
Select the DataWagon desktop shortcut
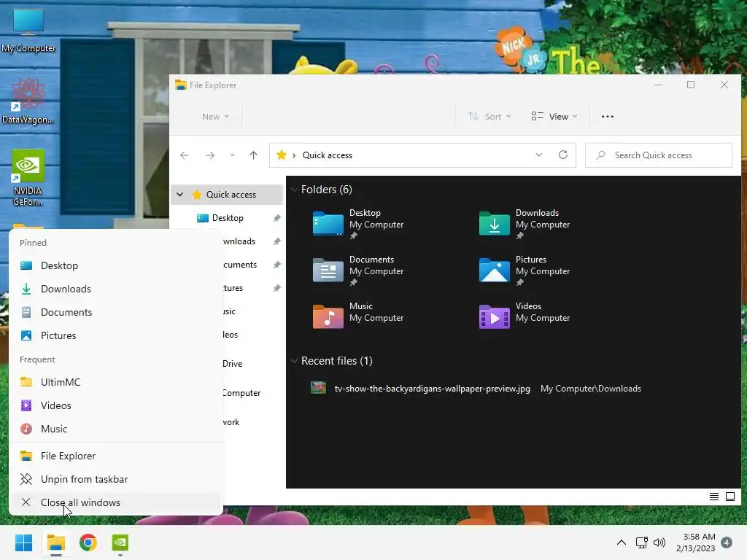pos(28,101)
